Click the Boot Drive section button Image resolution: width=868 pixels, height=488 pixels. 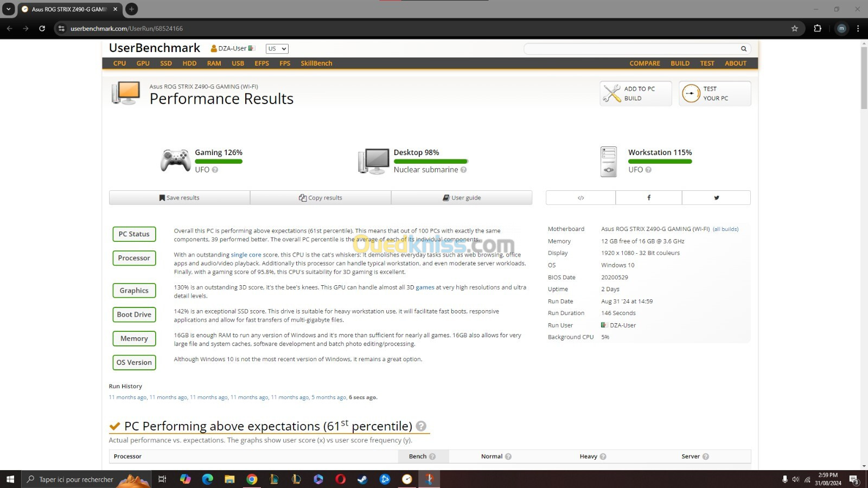tap(134, 314)
